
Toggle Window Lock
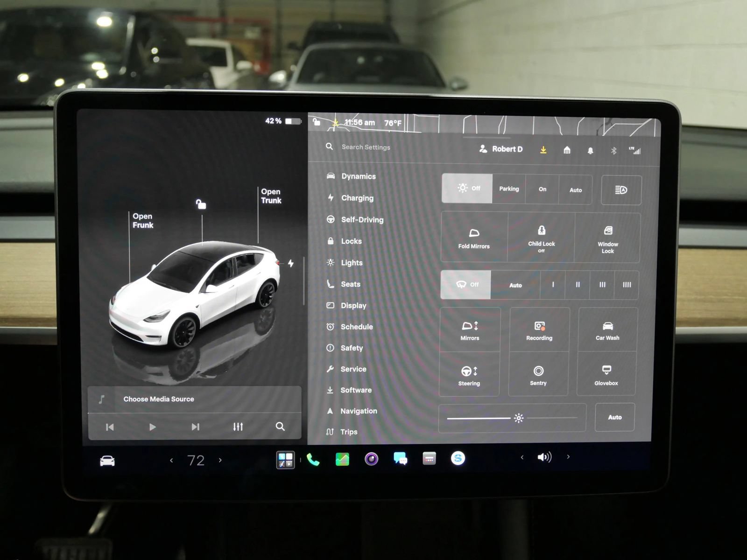[607, 238]
